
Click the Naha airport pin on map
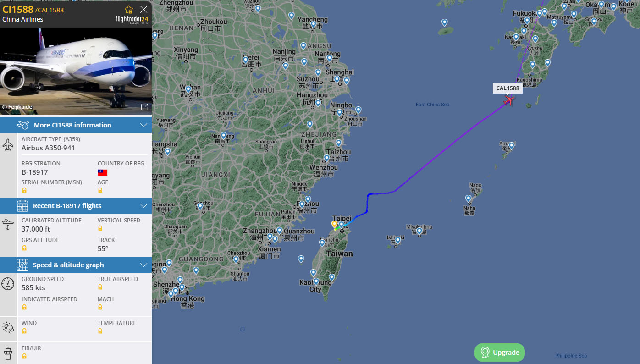point(469,199)
